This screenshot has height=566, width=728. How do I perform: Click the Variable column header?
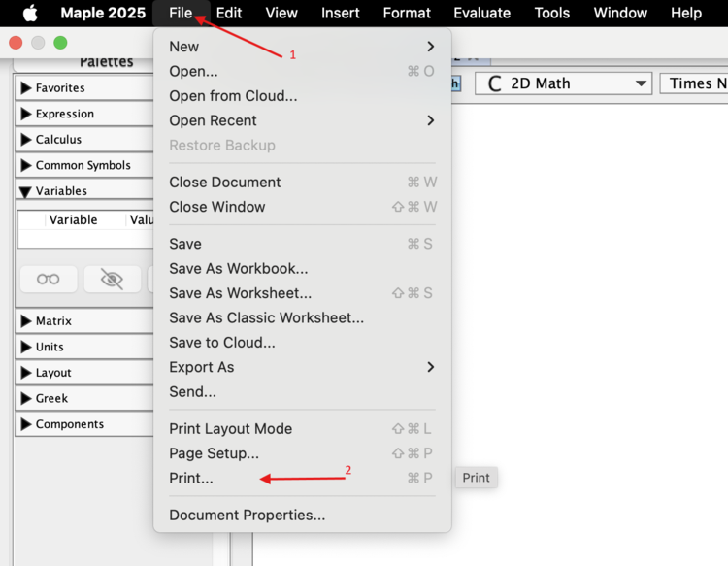[73, 220]
